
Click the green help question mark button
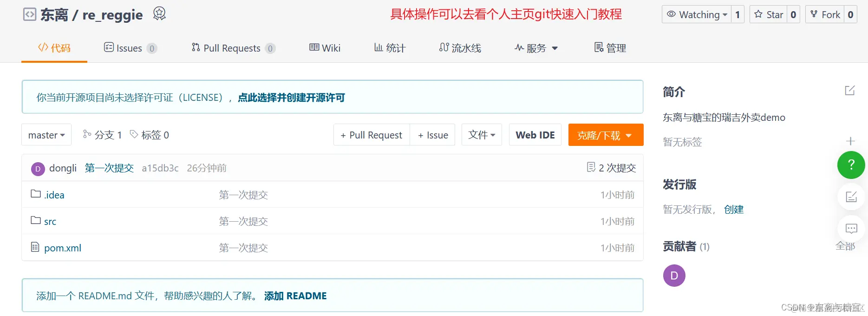[851, 165]
